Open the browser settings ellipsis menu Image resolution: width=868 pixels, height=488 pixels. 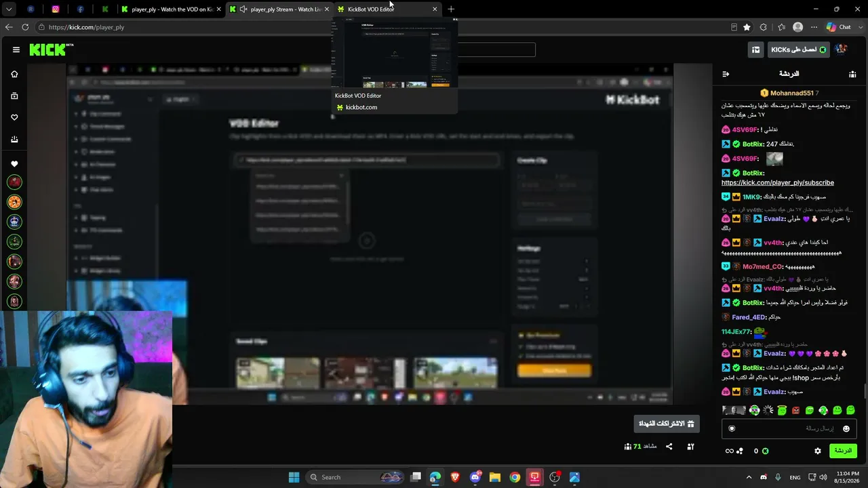[x=814, y=27]
